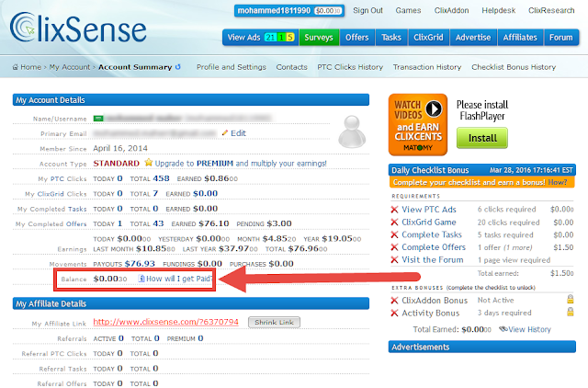Click the Edit email link
Screen dimensions: 588x388
(238, 133)
